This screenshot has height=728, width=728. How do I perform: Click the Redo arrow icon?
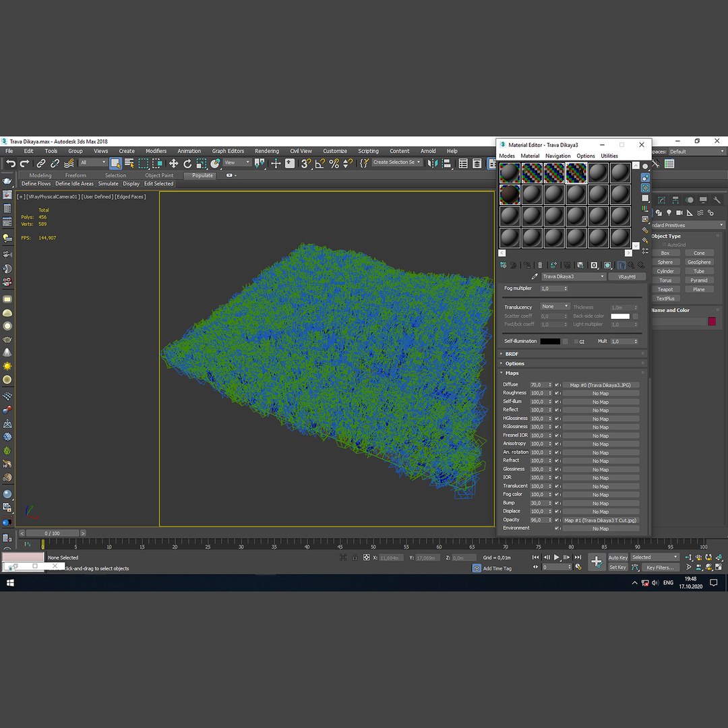point(25,163)
